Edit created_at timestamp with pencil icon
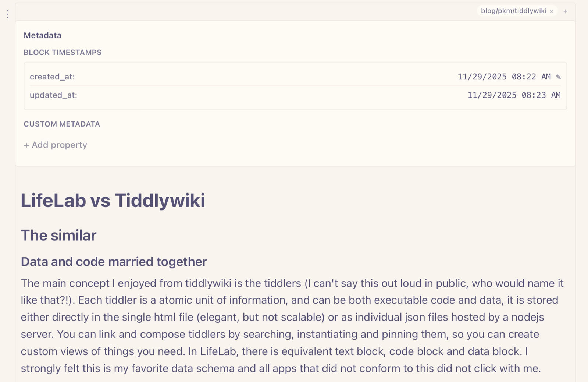The width and height of the screenshot is (588, 382). 559,77
